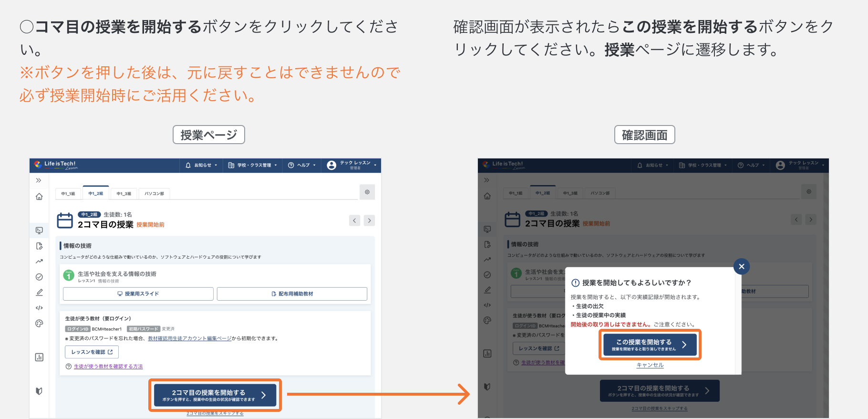The width and height of the screenshot is (868, 419).
Task: Close the dialog with X in 確認画面
Action: [742, 267]
